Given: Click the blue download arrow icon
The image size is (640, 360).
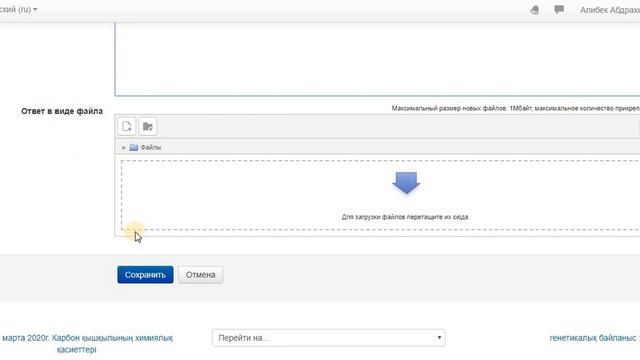Looking at the screenshot, I should 406,183.
